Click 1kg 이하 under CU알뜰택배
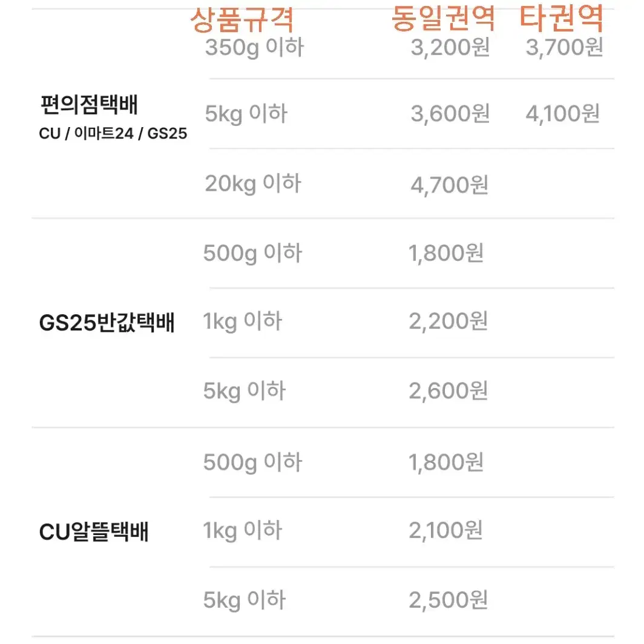Image resolution: width=644 pixels, height=644 pixels. pos(243,530)
